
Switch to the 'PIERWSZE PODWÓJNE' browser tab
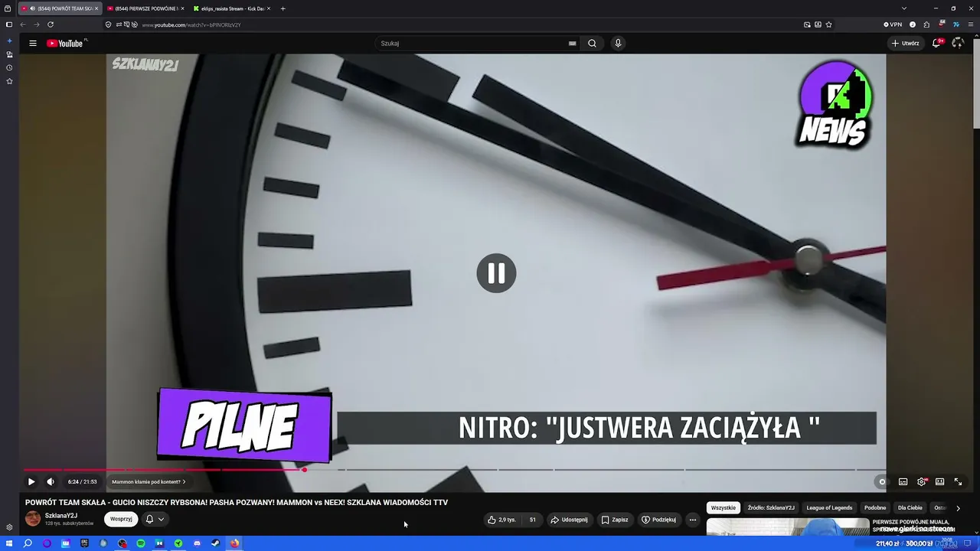145,8
